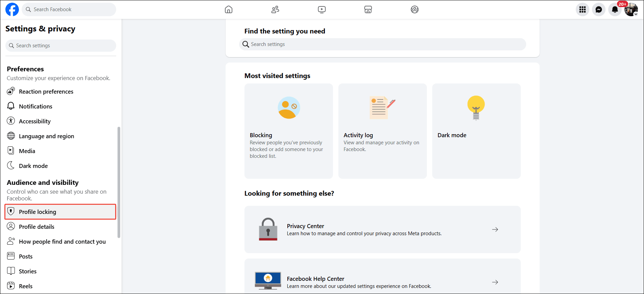Viewport: 644px width, 294px height.
Task: Click the Help Center monitor image
Action: click(268, 281)
